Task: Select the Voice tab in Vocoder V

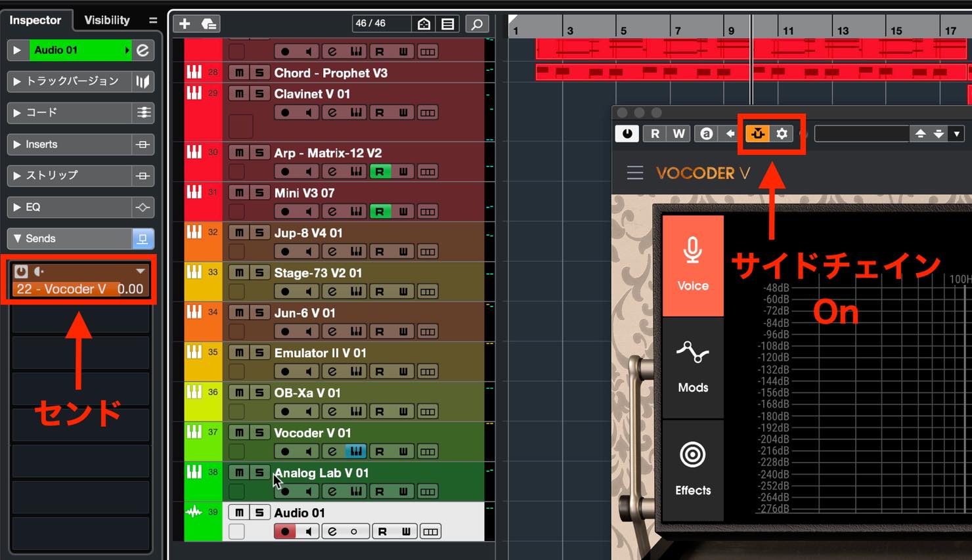Action: pos(693,266)
